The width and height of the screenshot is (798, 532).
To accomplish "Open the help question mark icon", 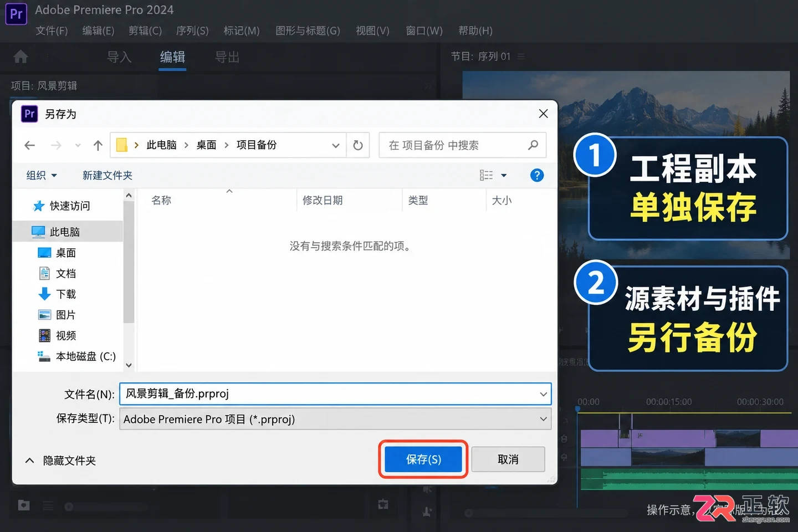I will pyautogui.click(x=537, y=175).
